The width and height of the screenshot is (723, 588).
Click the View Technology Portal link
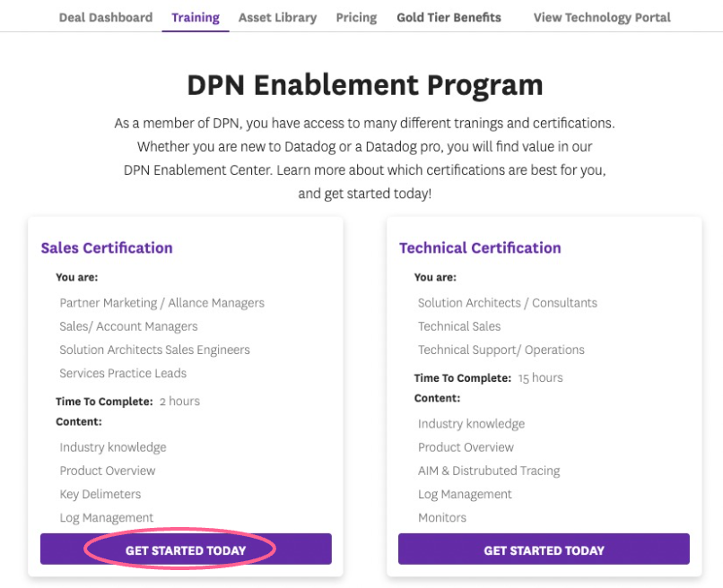(x=602, y=17)
